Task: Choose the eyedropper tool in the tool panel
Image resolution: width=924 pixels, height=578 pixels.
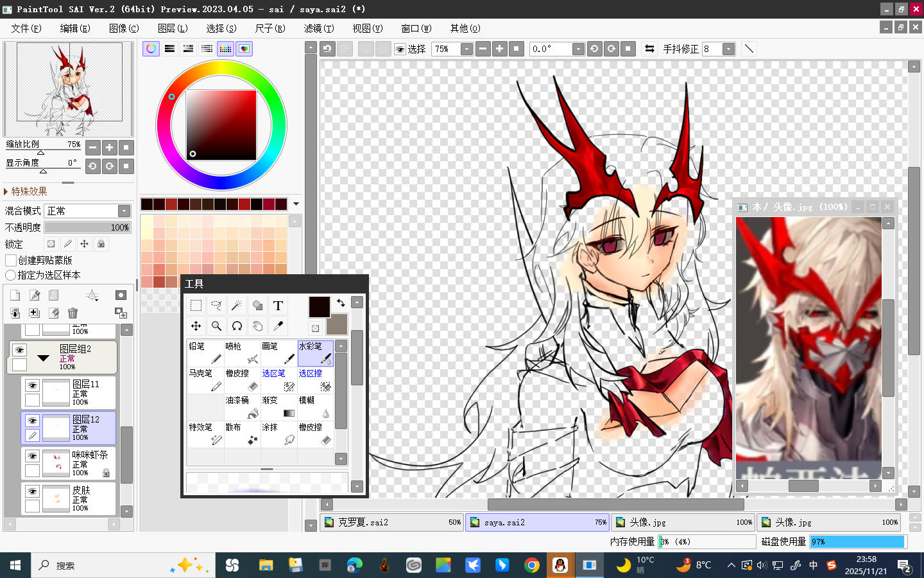Action: click(278, 326)
